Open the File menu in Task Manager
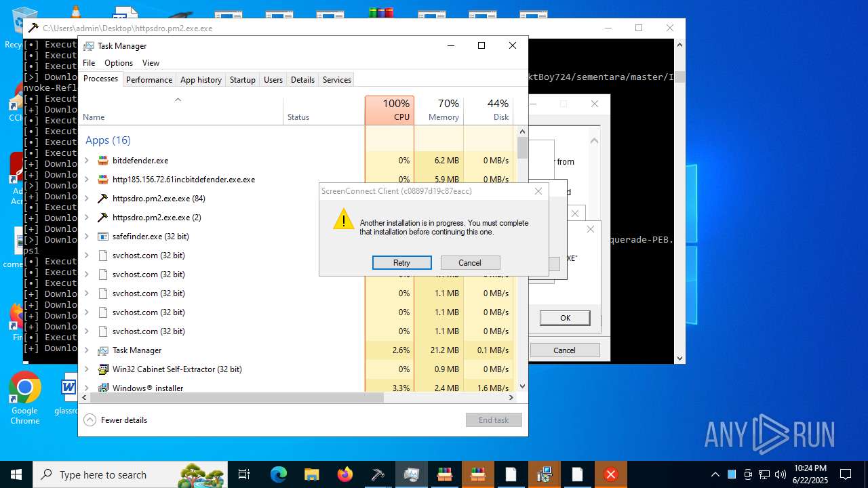The image size is (868, 488). (89, 63)
